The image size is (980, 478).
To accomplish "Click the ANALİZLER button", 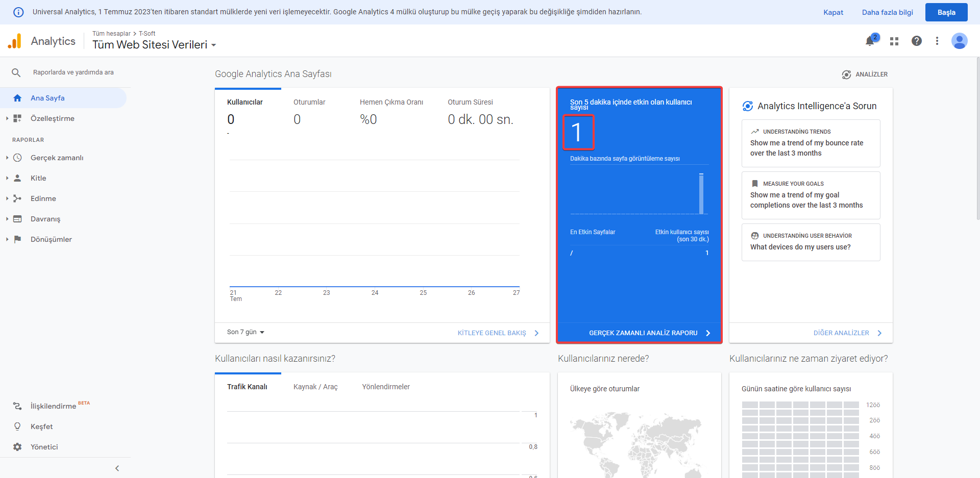I will pos(865,74).
